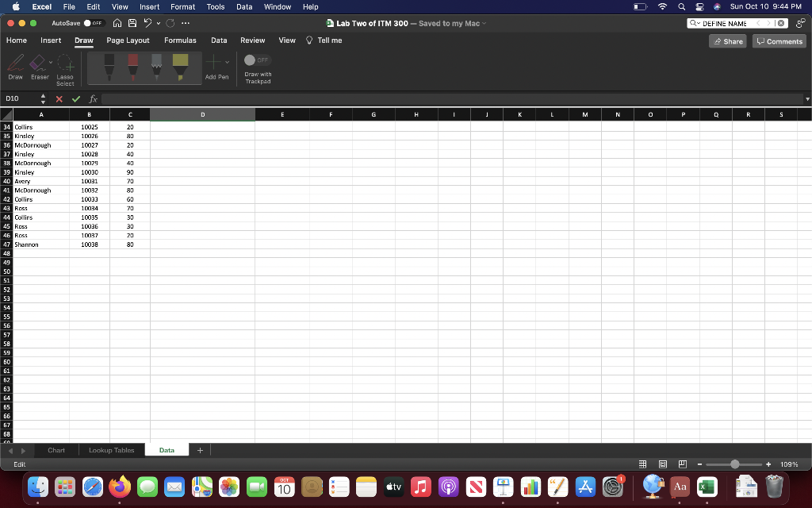Viewport: 812px width, 508px height.
Task: Cancel the entry with the red X icon
Action: [60, 98]
